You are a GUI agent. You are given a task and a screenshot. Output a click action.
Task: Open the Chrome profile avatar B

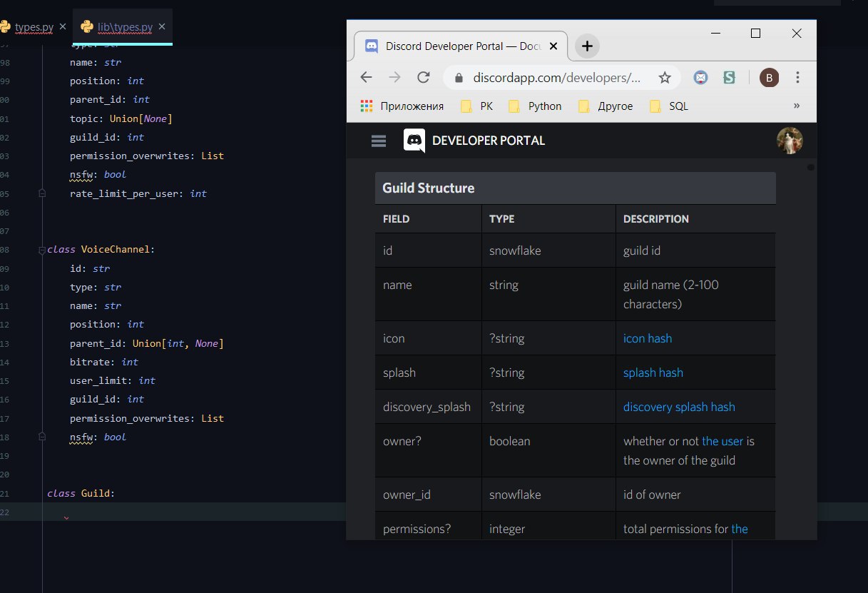tap(769, 77)
